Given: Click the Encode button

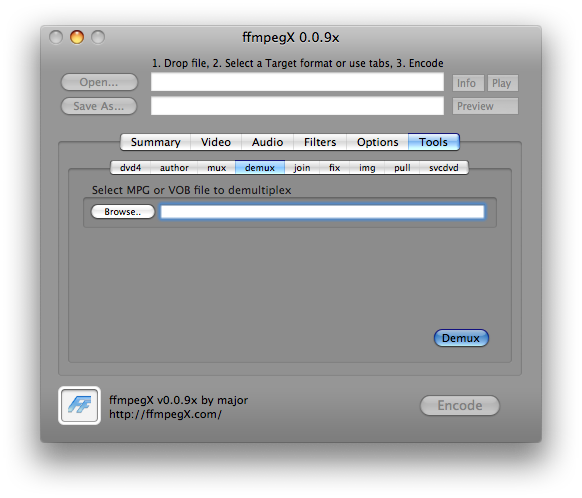Looking at the screenshot, I should 460,405.
